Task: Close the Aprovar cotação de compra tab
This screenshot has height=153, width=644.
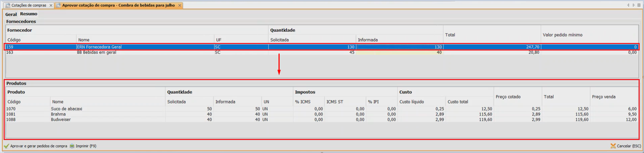Action: coord(180,5)
